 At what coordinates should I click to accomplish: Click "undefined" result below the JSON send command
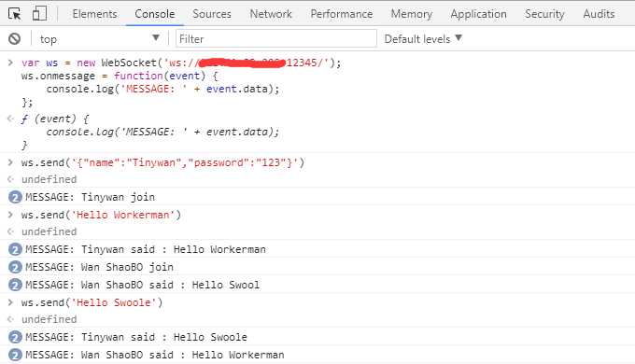coord(49,179)
